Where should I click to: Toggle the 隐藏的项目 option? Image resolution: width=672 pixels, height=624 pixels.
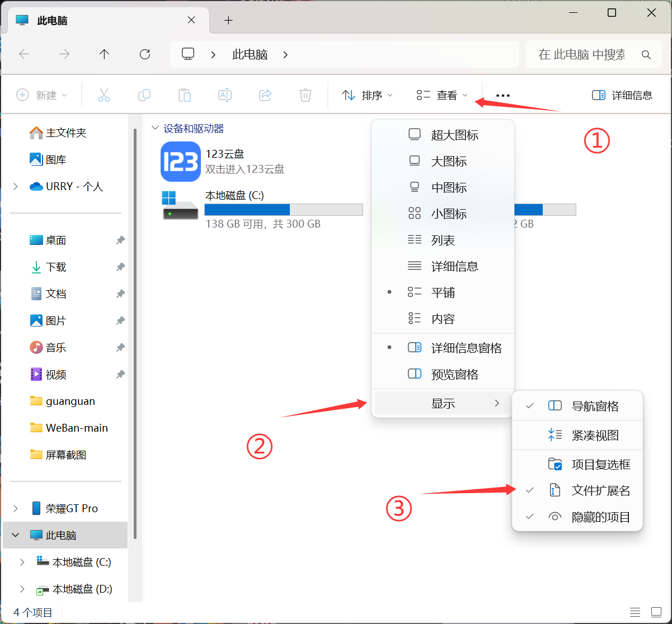tap(600, 517)
